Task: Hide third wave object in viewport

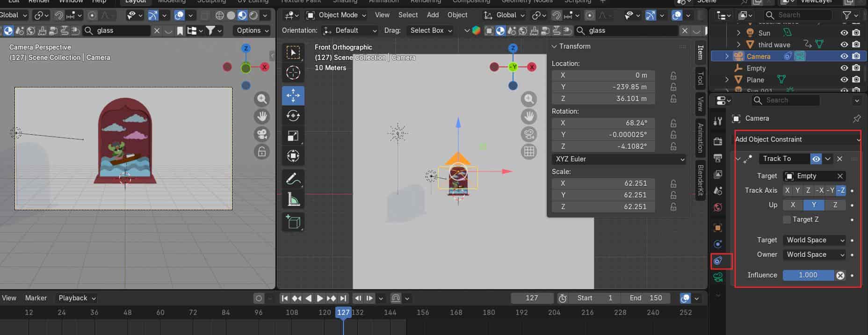Action: [844, 44]
